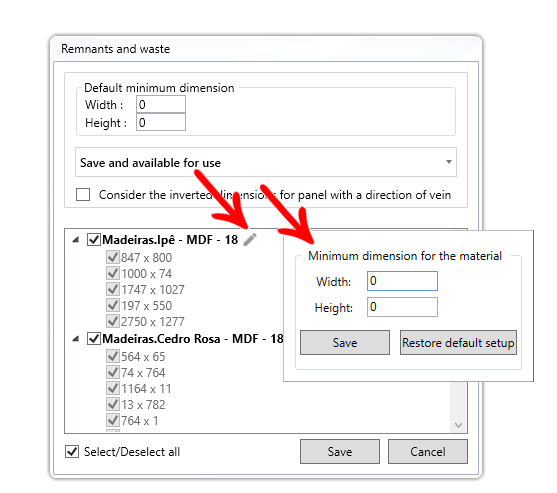Uncheck the 564 x 65 remnant
557x493 pixels.
tap(113, 356)
